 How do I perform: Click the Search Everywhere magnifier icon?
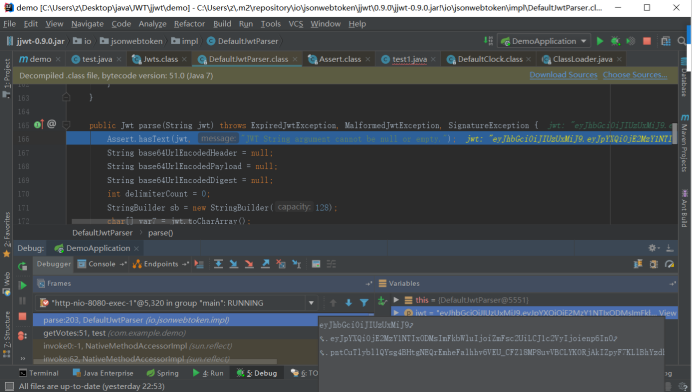click(682, 41)
